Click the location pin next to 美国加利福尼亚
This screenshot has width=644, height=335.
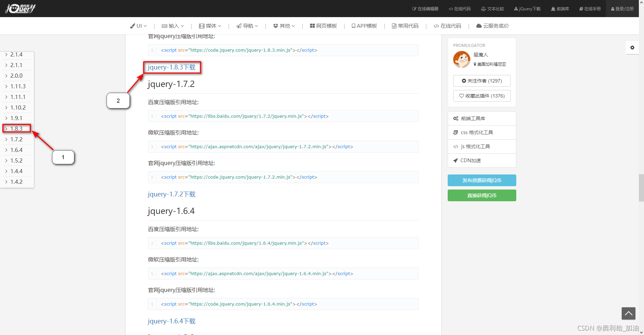click(475, 64)
